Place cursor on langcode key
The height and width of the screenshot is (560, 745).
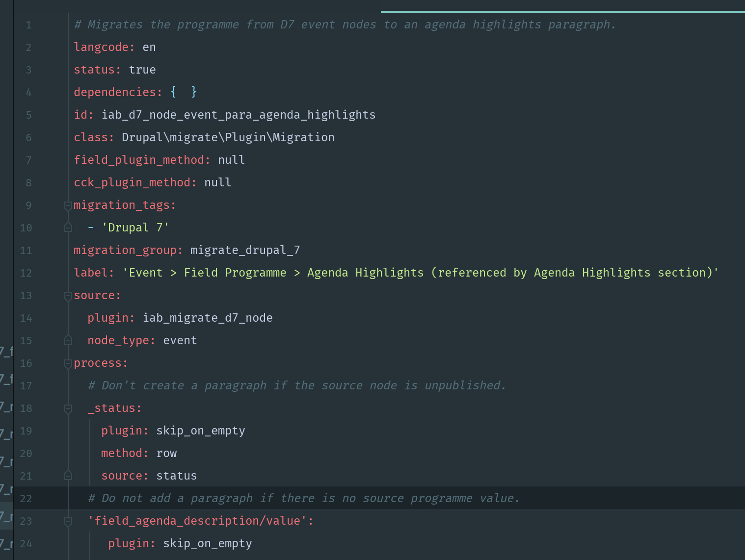point(104,47)
